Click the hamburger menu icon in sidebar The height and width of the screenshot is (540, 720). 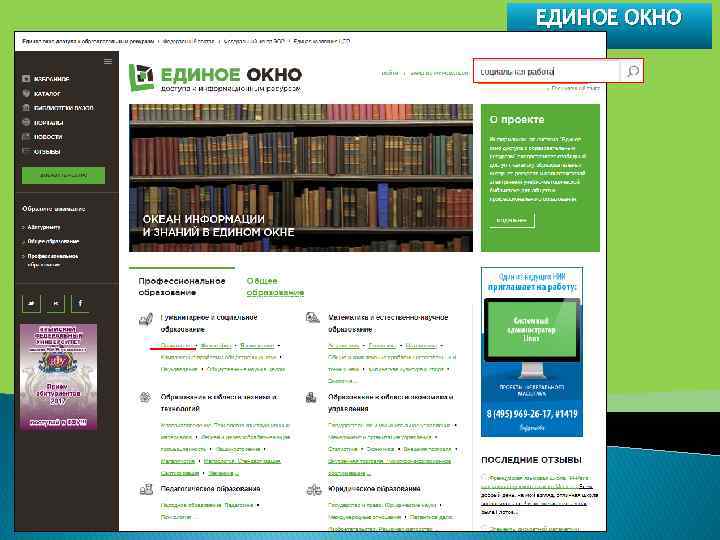click(x=108, y=61)
